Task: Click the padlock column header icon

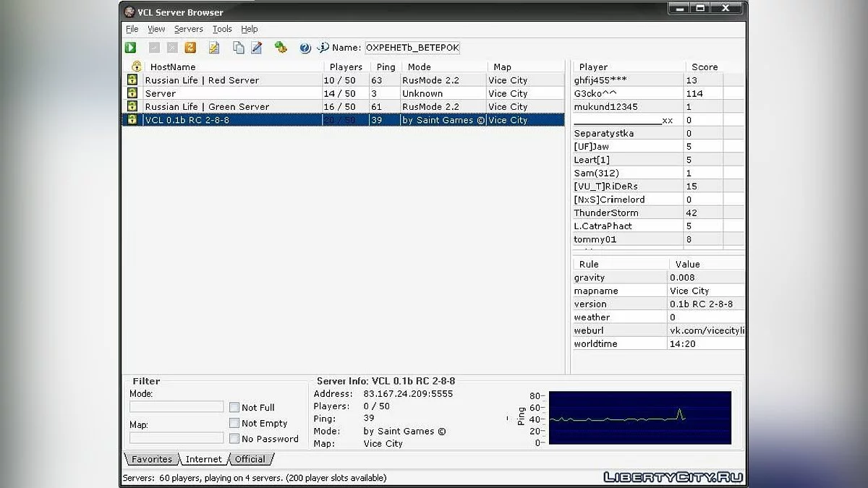Action: tap(136, 67)
